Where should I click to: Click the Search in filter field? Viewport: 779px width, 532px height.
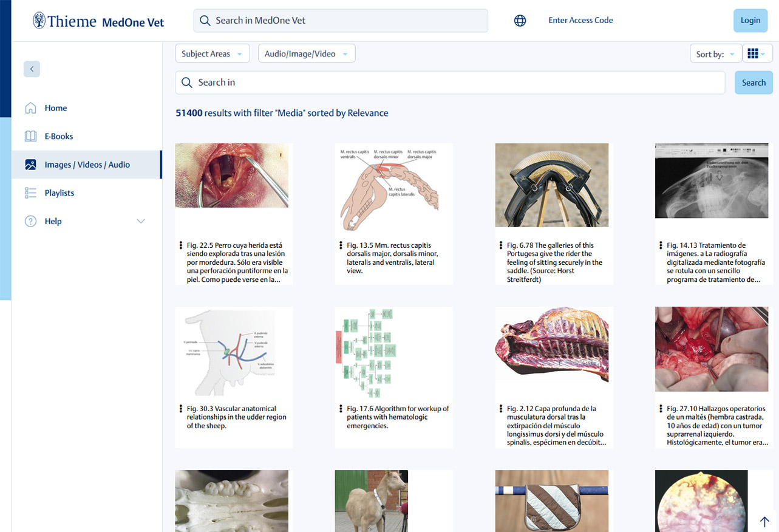click(x=449, y=83)
